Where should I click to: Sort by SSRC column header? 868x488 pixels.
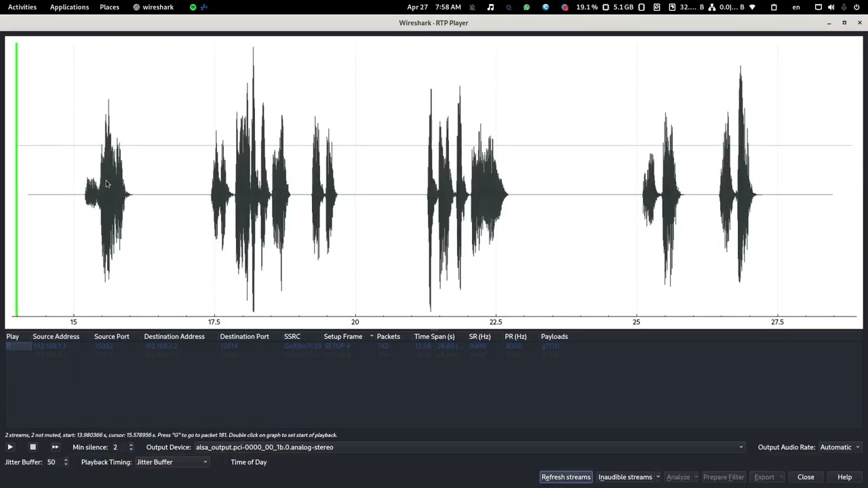pos(292,337)
